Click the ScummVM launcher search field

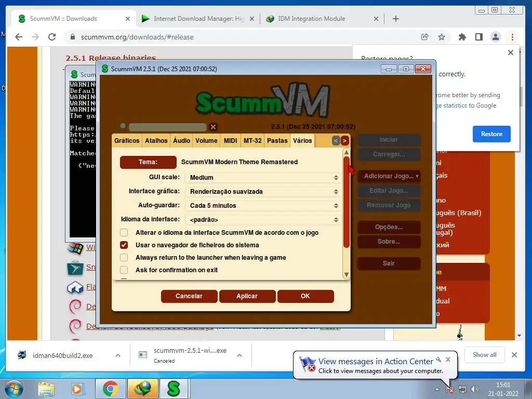pyautogui.click(x=168, y=127)
